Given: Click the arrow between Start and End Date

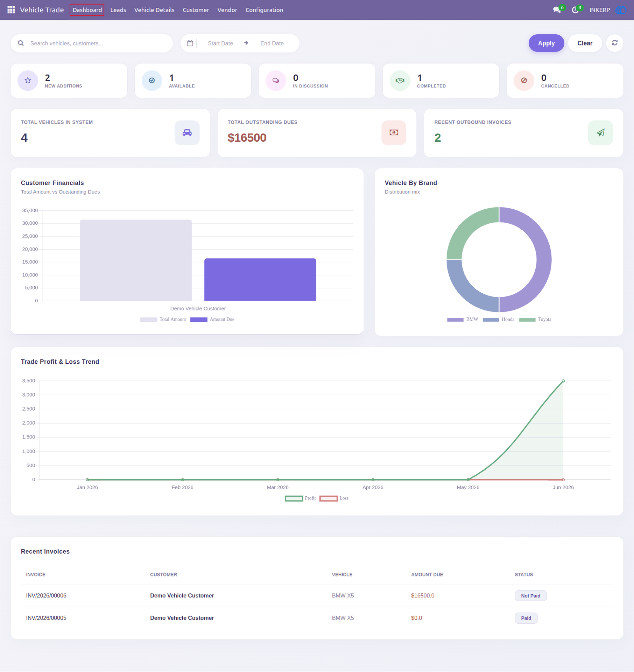Looking at the screenshot, I should pyautogui.click(x=246, y=43).
